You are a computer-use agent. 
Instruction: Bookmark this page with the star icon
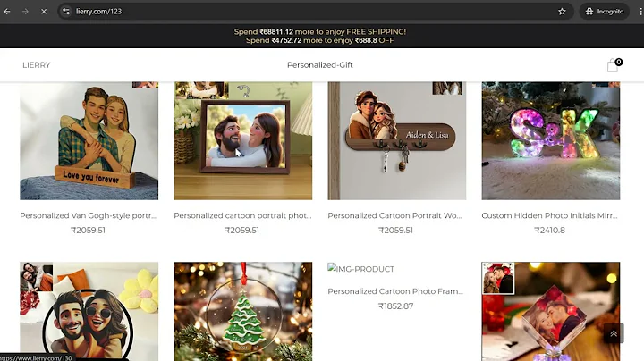562,12
